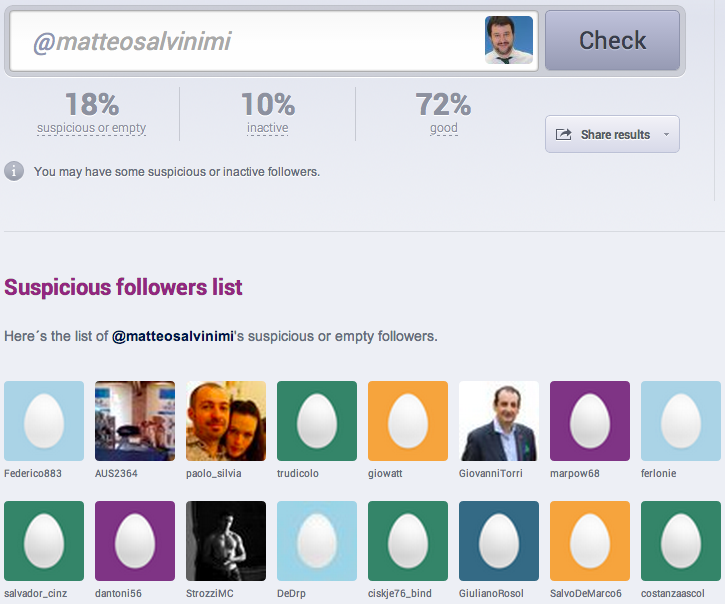View the GiovanniTorri follower photo

point(499,421)
